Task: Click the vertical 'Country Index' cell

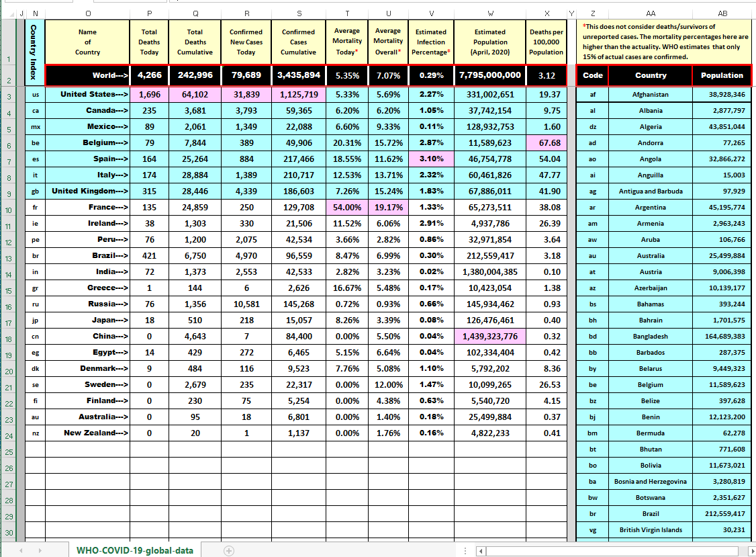Action: [x=35, y=52]
